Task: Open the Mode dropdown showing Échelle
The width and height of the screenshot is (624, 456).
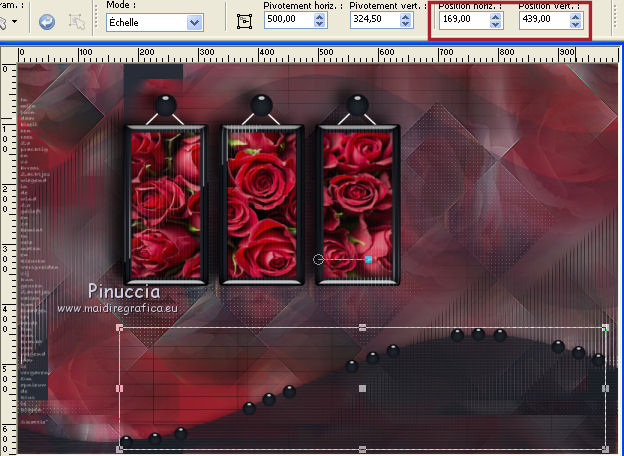Action: pos(155,22)
